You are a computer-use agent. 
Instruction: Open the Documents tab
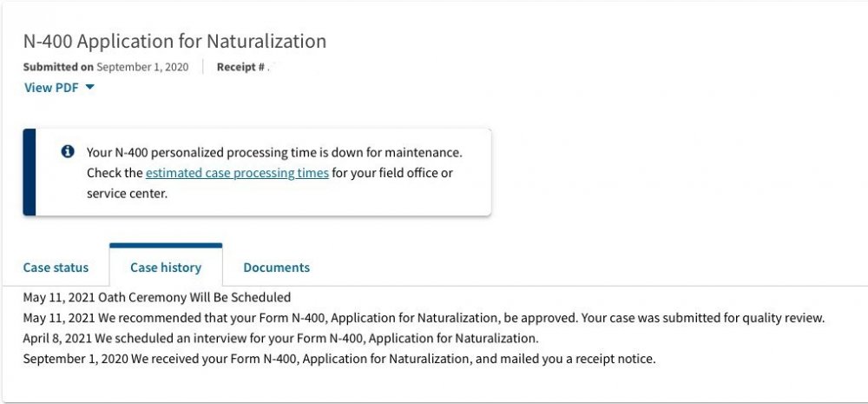point(276,268)
